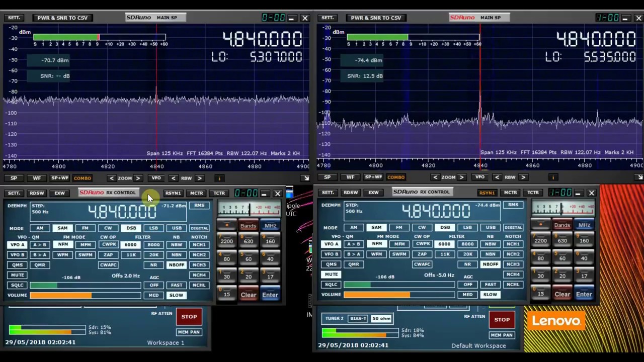Click NCH1 notch in right RX Control
Image resolution: width=644 pixels, height=362 pixels.
pos(513,244)
